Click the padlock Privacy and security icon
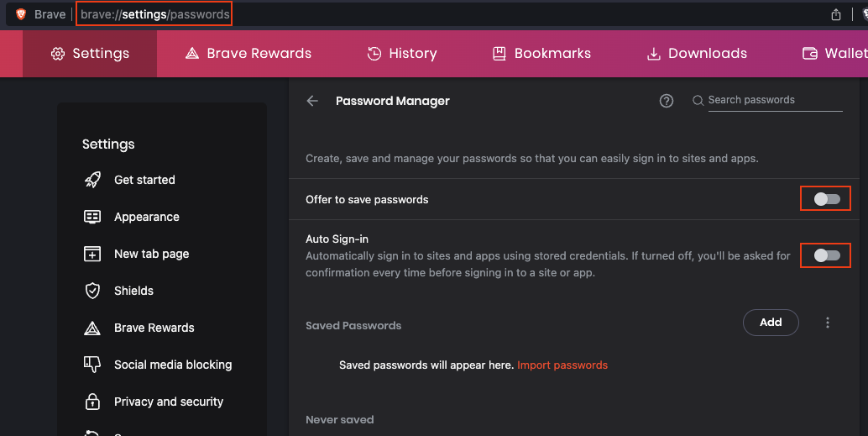The image size is (868, 436). tap(92, 401)
